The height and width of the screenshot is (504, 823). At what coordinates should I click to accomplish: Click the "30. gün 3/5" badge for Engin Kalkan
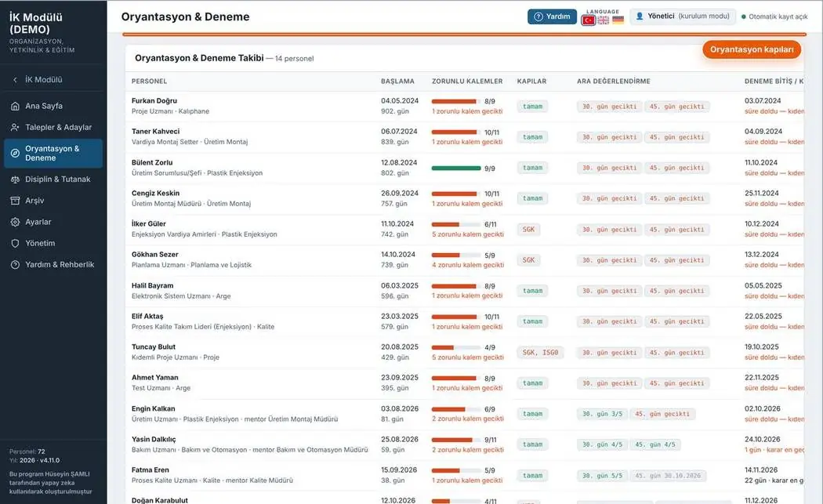(602, 414)
